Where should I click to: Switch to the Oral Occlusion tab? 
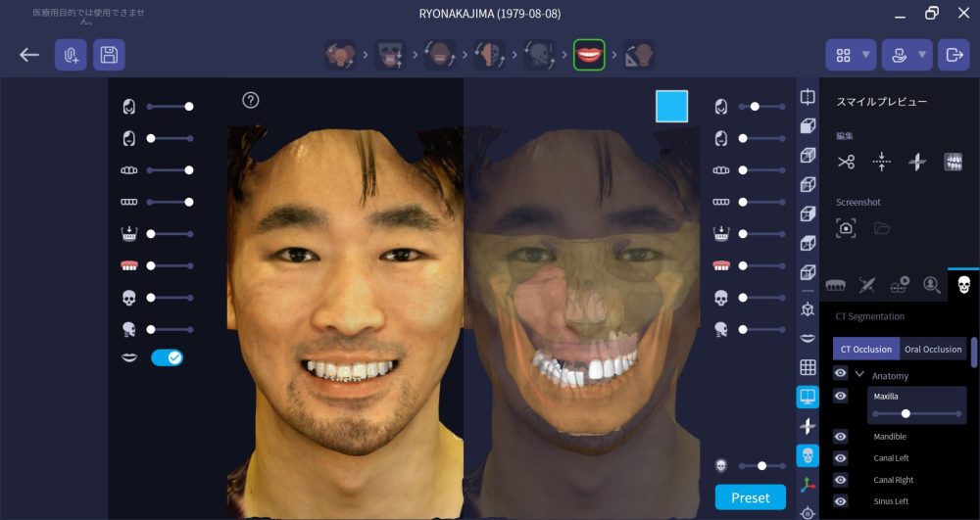pyautogui.click(x=933, y=349)
